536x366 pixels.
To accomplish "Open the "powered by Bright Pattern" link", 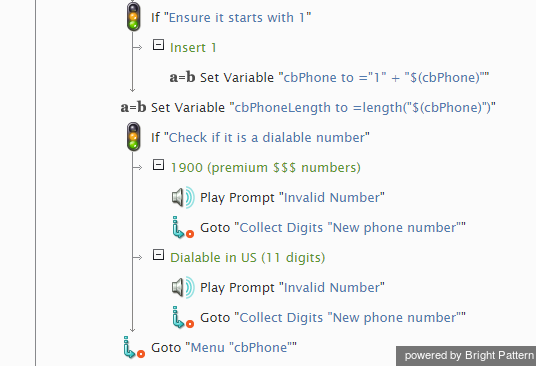I will click(469, 356).
